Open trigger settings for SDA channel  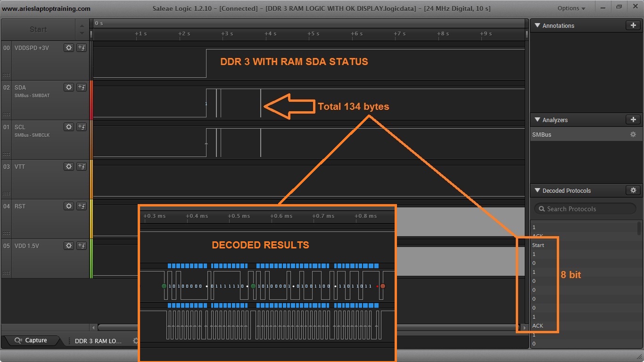point(82,87)
